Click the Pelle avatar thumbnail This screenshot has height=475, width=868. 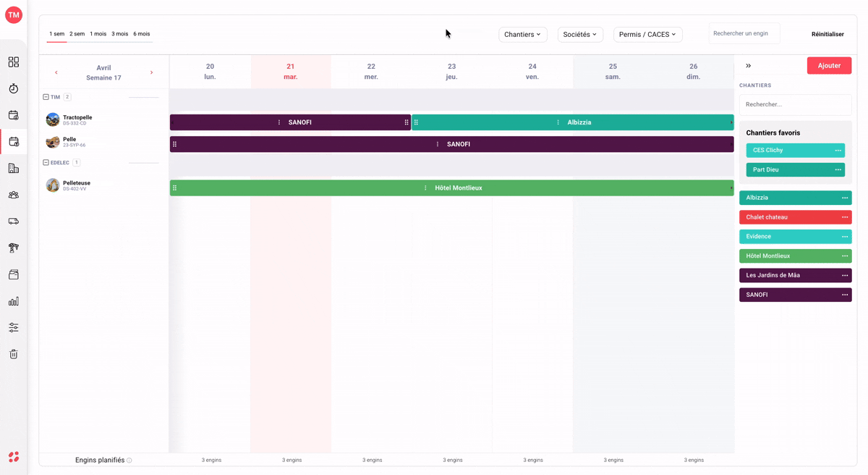click(x=53, y=141)
